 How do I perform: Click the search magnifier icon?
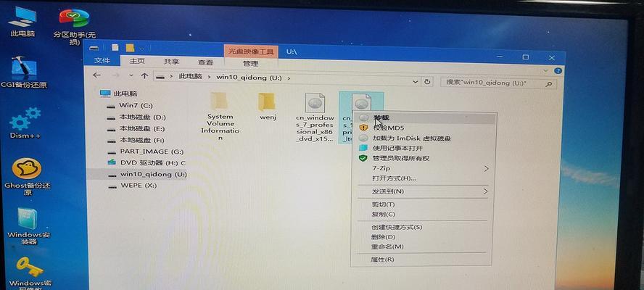[549, 84]
